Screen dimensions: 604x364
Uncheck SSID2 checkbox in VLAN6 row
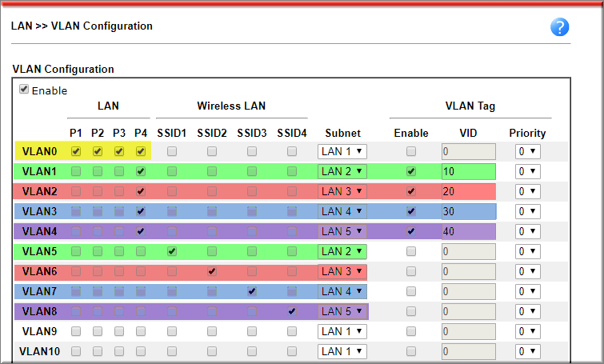(212, 271)
